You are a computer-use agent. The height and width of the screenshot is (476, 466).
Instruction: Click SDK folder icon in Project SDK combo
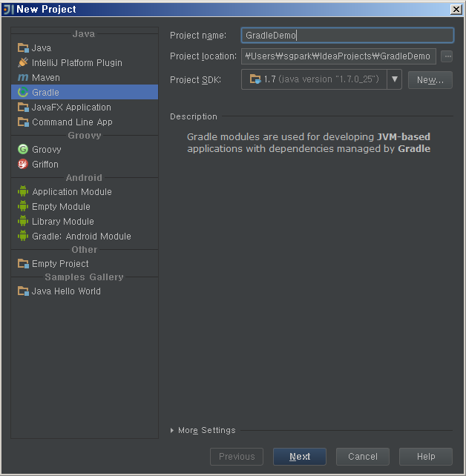255,79
